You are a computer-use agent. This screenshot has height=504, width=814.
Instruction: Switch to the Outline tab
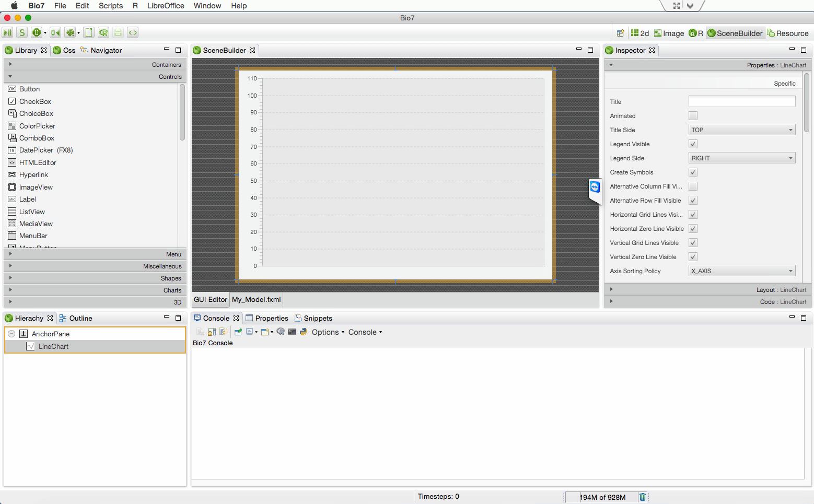tap(76, 318)
